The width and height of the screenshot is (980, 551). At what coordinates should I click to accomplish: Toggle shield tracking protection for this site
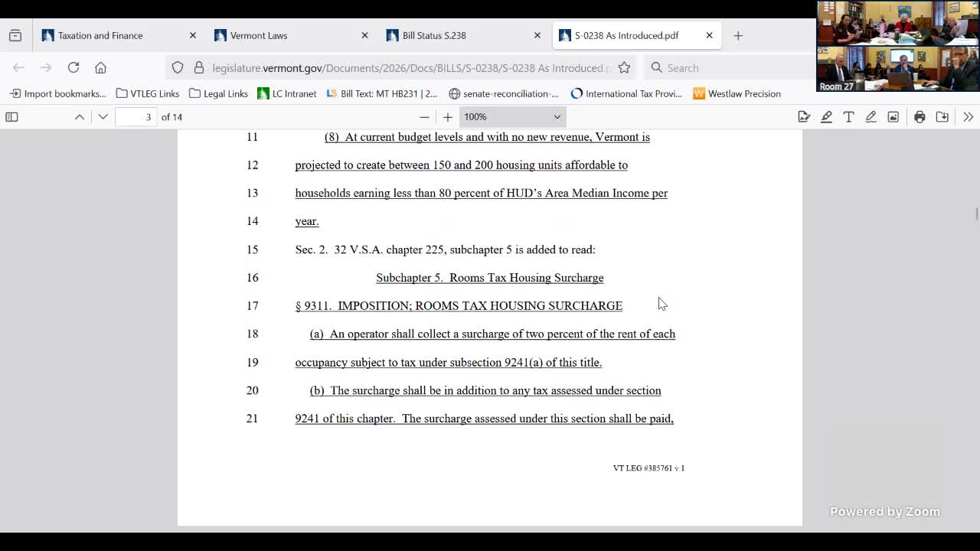[177, 67]
